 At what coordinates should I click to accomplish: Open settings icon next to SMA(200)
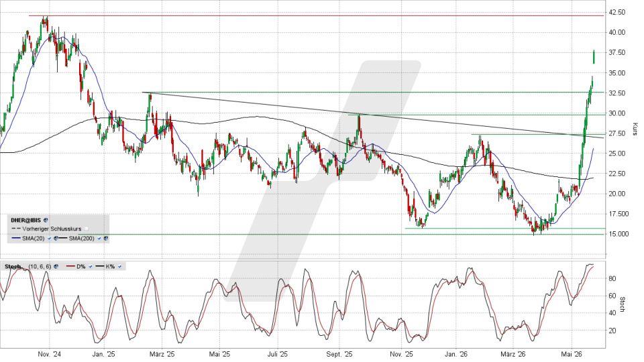tap(106, 238)
